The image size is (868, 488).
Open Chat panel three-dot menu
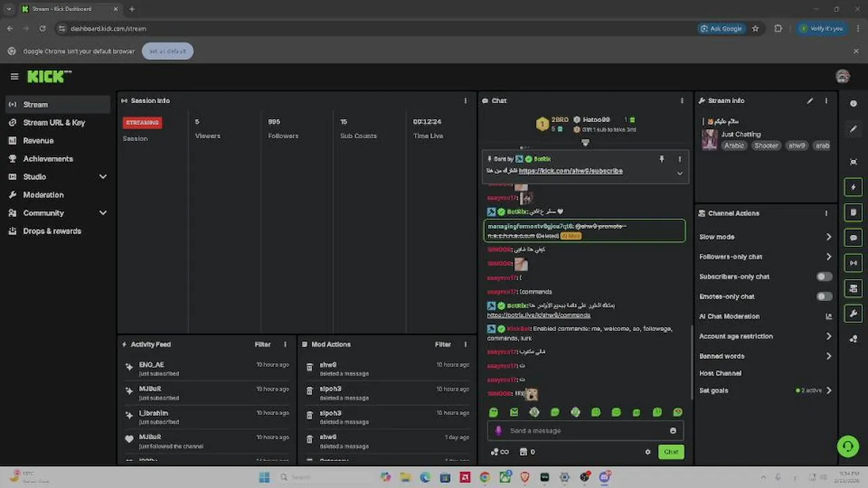(x=682, y=100)
